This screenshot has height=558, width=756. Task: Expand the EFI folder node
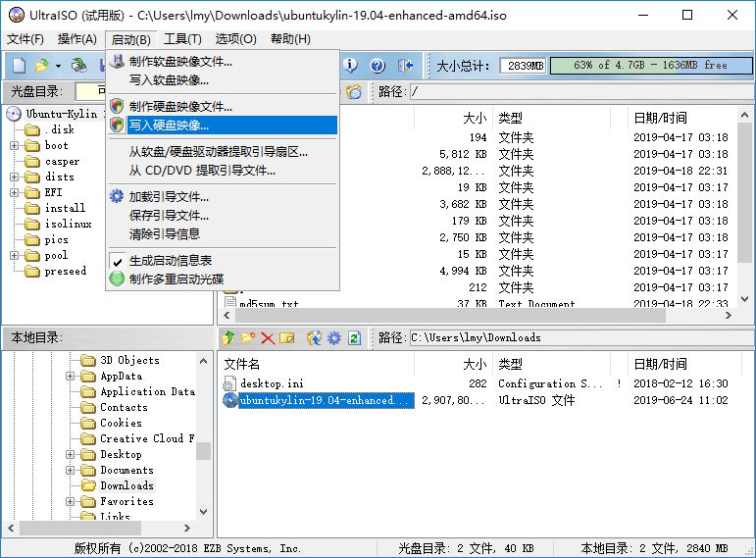click(x=15, y=192)
